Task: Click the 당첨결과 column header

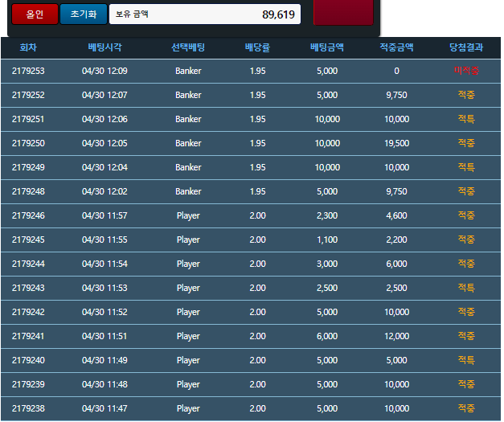Action: (x=466, y=47)
